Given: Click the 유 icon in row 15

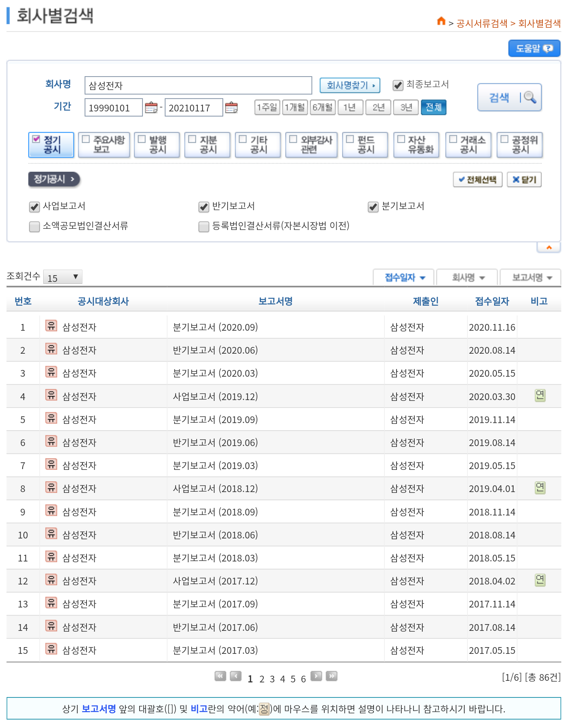Looking at the screenshot, I should click(x=51, y=649).
